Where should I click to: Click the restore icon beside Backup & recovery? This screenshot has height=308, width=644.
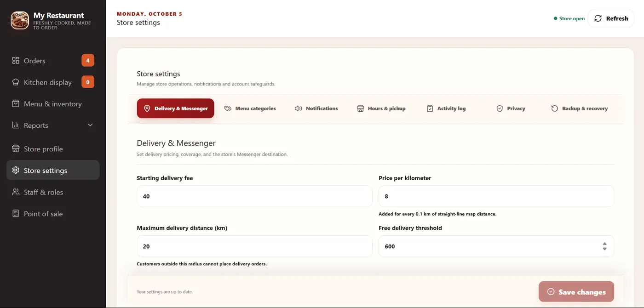554,108
